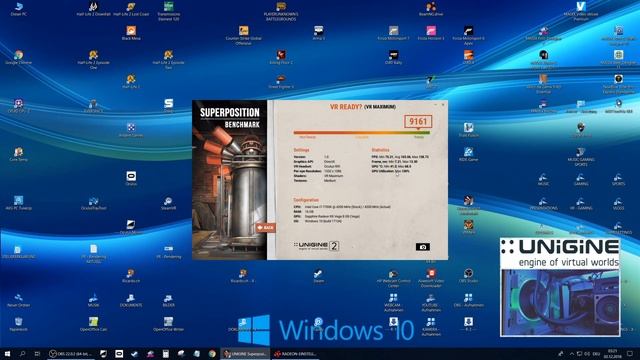Launch OpenOffice Calc from the desktop
The height and width of the screenshot is (360, 640).
(x=93, y=324)
